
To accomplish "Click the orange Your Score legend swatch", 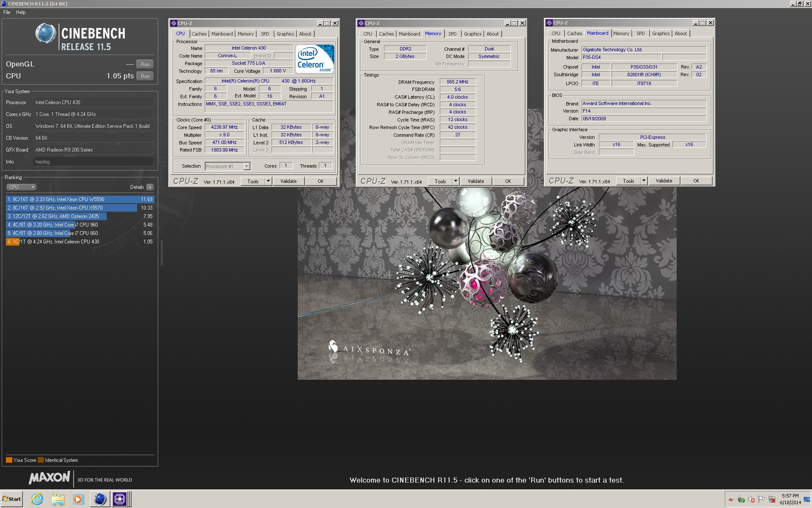I will click(9, 460).
